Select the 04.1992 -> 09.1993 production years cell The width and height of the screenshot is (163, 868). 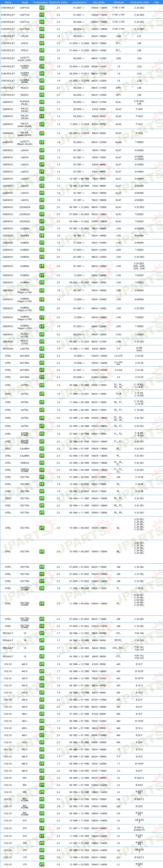[x=79, y=648]
